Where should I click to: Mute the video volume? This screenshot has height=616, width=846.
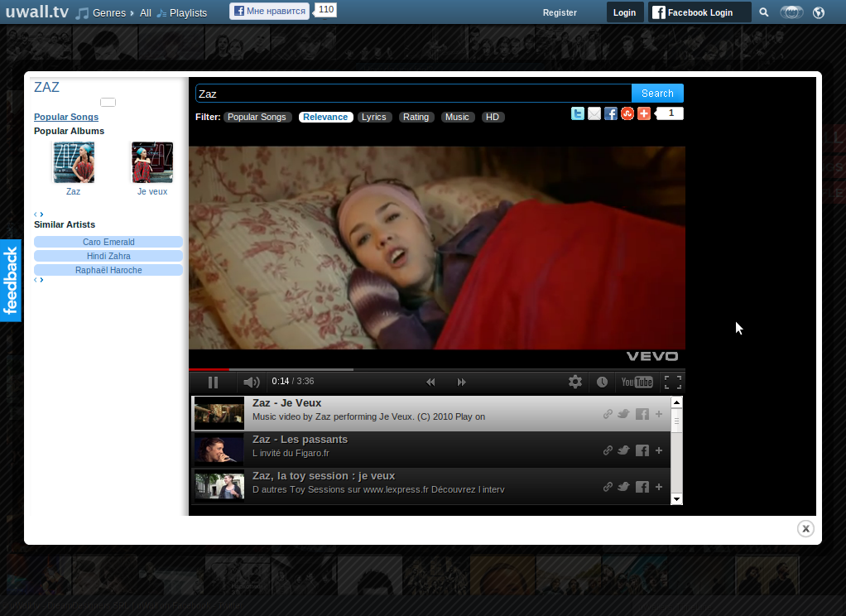(252, 383)
